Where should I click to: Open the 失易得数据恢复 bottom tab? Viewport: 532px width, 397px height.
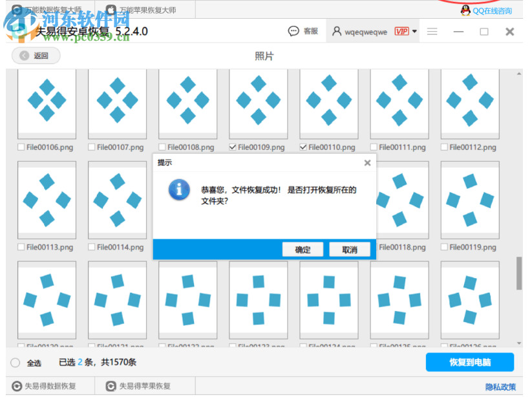(x=50, y=386)
